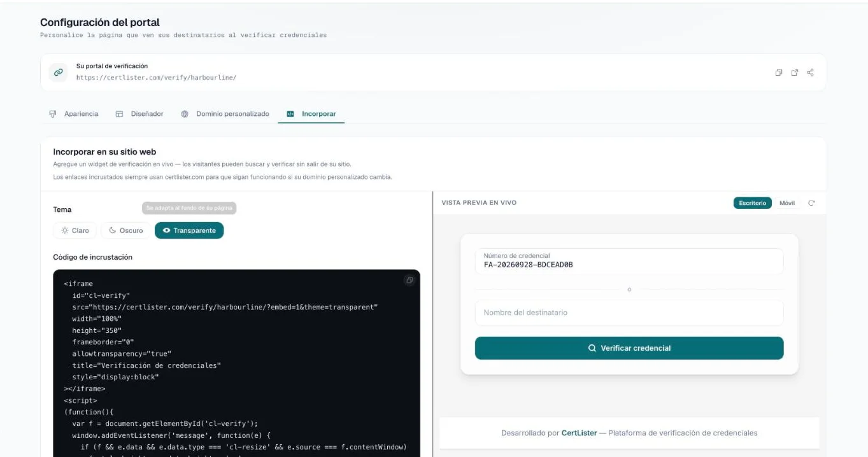
Task: Click the "Código de incrustación" label
Action: pos(92,257)
